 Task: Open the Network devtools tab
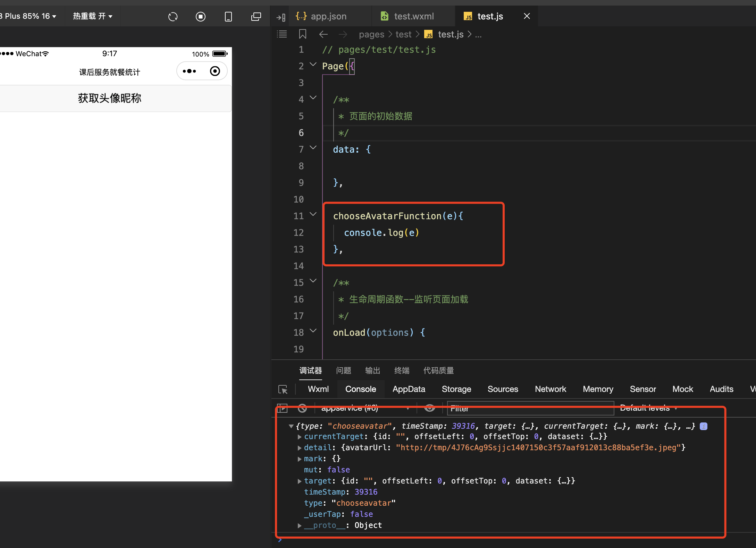550,389
